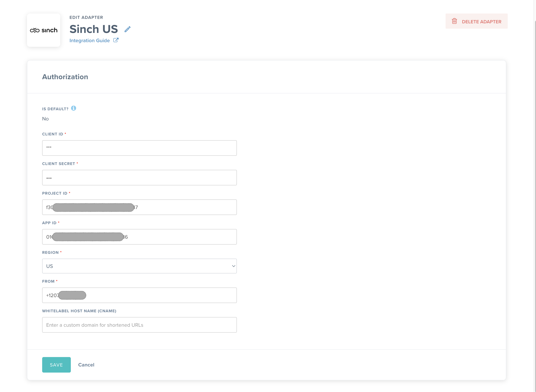Expand Region dropdown via its chevron arrow
This screenshot has width=536, height=392.
tap(233, 266)
